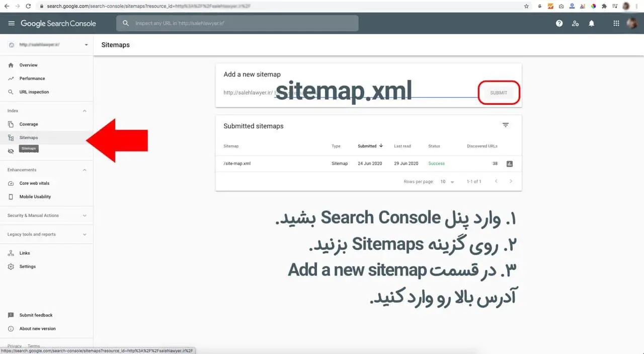Image resolution: width=644 pixels, height=354 pixels.
Task: Collapse the Index section
Action: pos(85,111)
